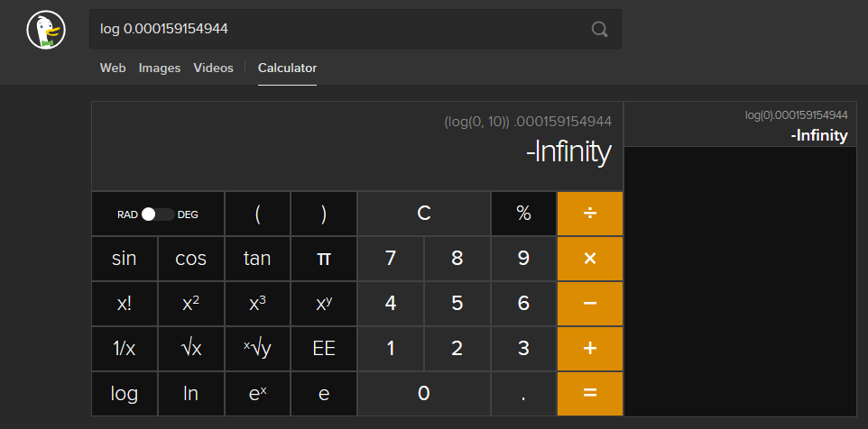Click the log key
This screenshot has width=868, height=429.
coord(125,394)
